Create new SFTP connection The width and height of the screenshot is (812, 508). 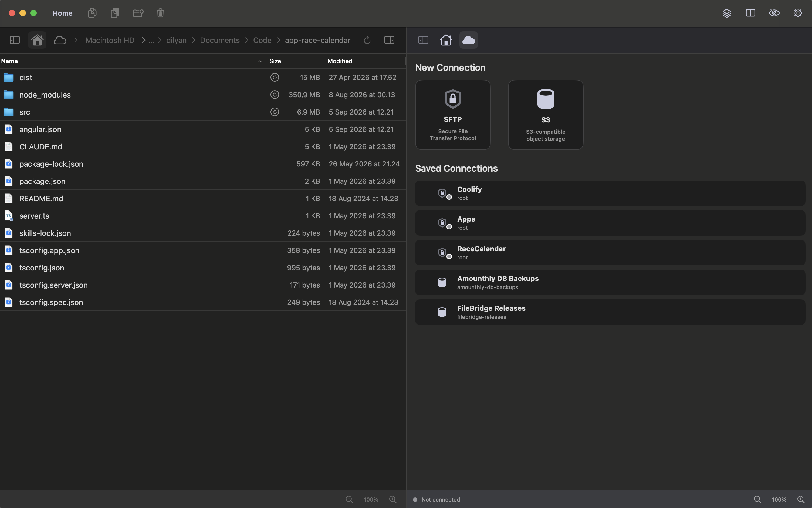click(x=453, y=115)
